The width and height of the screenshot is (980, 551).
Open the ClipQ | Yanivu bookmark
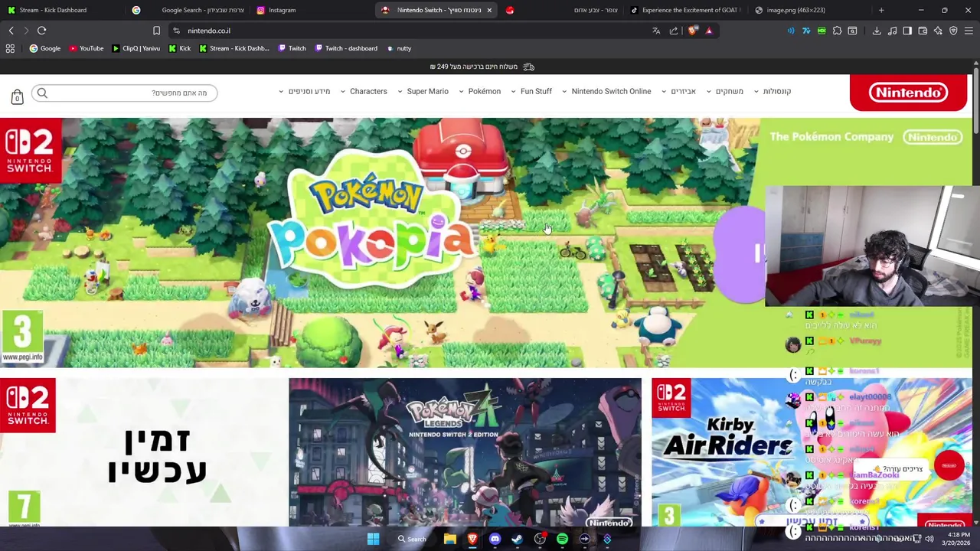pos(136,48)
